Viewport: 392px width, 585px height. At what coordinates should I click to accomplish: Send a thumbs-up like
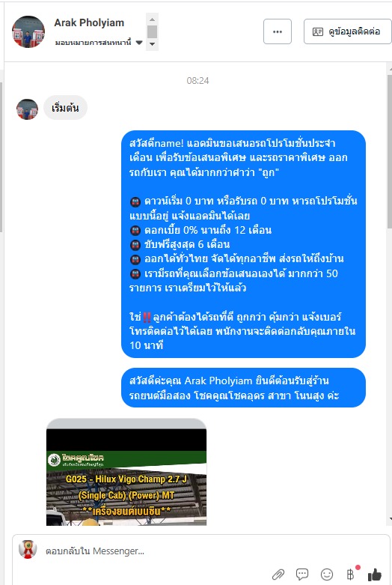click(x=375, y=575)
